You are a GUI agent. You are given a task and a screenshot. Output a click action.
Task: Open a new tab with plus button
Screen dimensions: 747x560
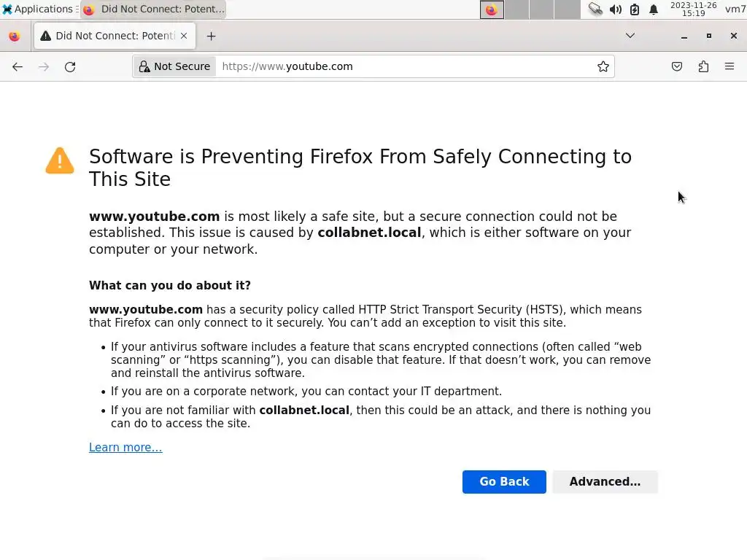pyautogui.click(x=211, y=36)
